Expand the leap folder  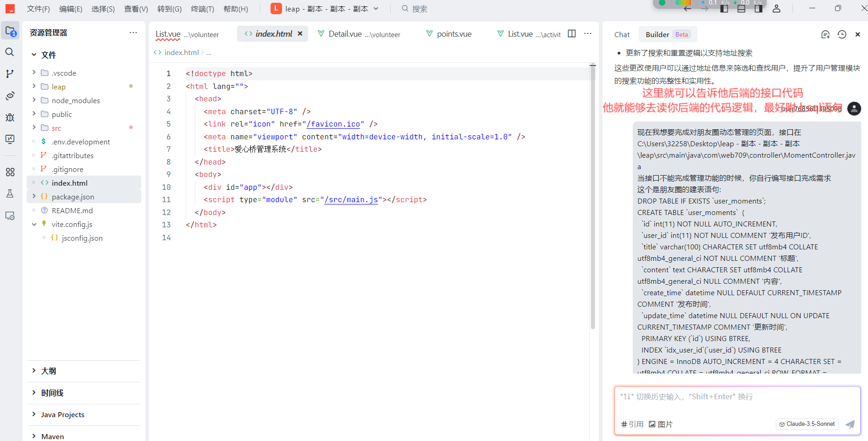[34, 86]
